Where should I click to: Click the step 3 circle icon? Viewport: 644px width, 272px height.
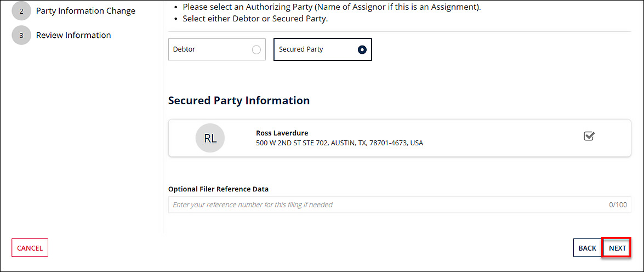pyautogui.click(x=21, y=35)
